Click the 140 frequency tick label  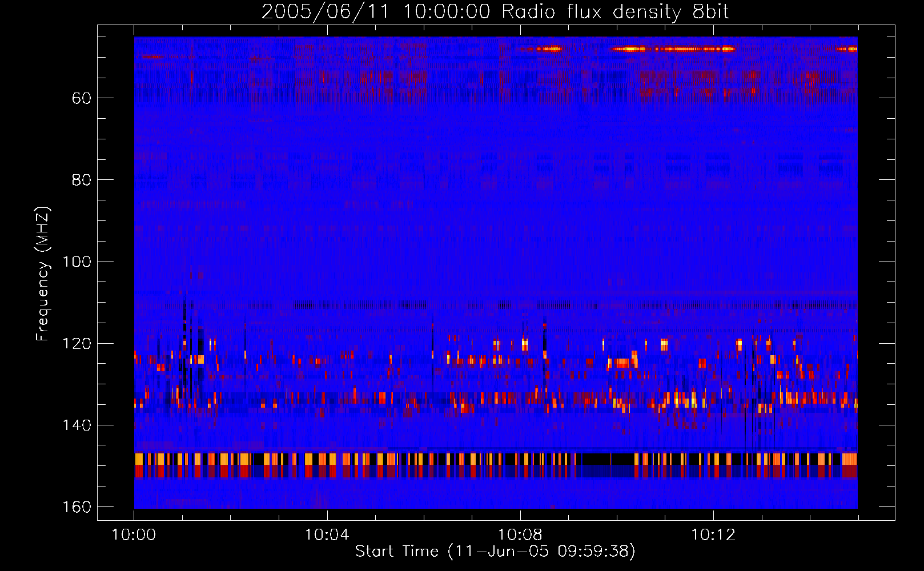pos(76,425)
